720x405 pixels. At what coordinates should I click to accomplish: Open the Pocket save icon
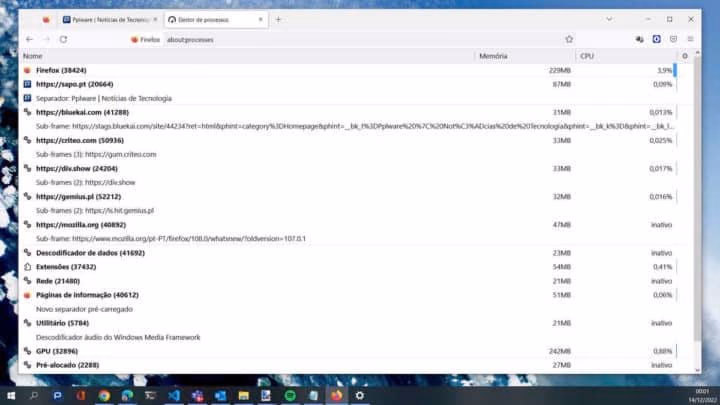point(674,39)
